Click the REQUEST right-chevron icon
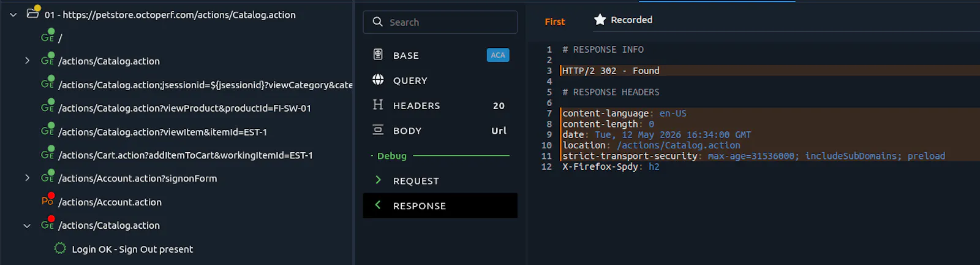 click(x=378, y=180)
